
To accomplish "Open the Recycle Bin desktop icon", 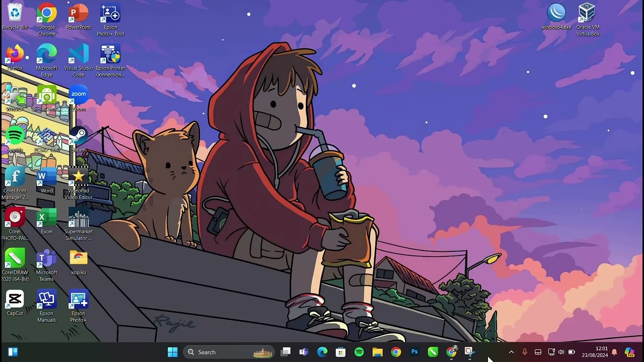I will [15, 17].
